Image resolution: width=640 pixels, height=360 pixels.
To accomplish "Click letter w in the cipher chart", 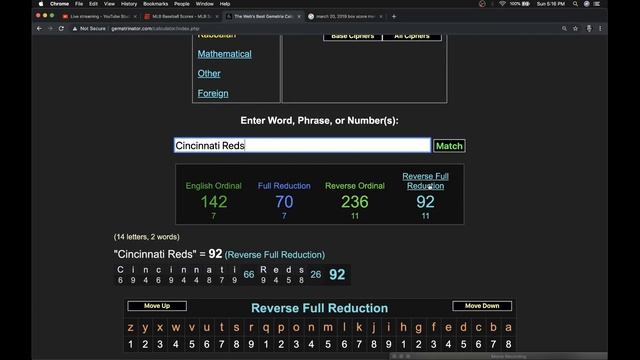I will pyautogui.click(x=176, y=327).
